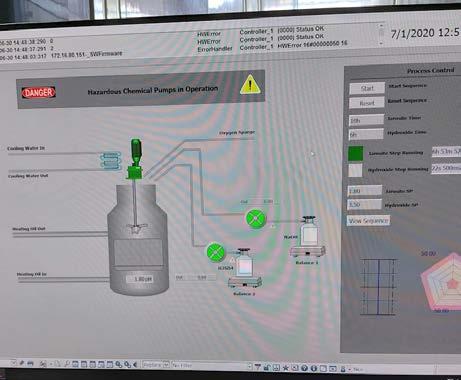Click the 10h time input field
This screenshot has height=380, width=461.
tap(366, 120)
